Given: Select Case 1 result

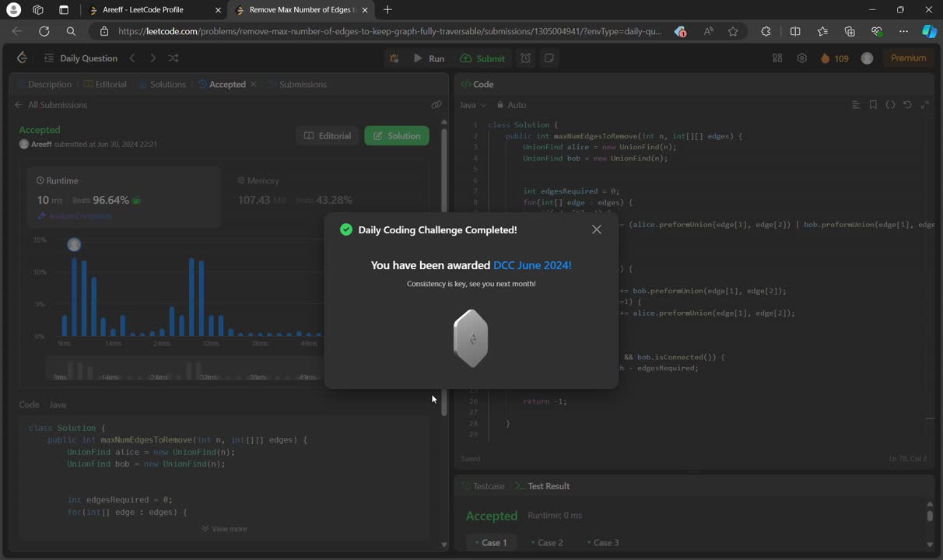Looking at the screenshot, I should [x=490, y=543].
